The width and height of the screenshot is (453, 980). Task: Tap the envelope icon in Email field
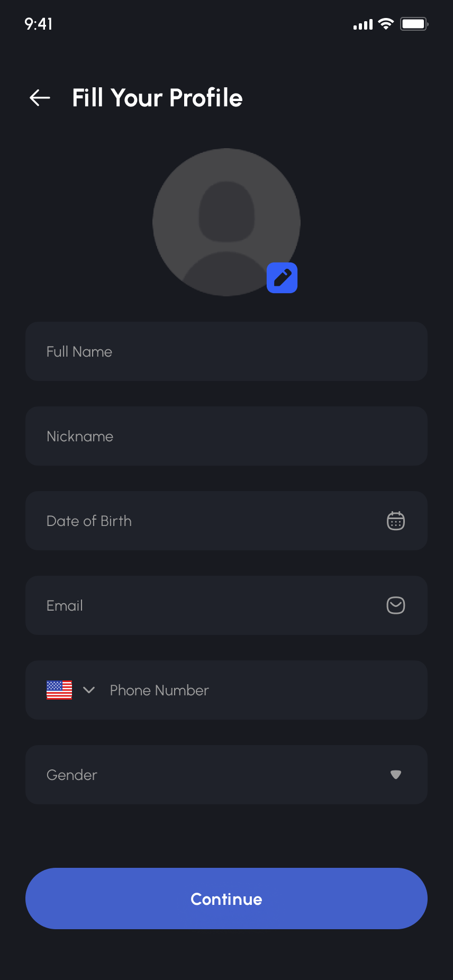coord(396,605)
